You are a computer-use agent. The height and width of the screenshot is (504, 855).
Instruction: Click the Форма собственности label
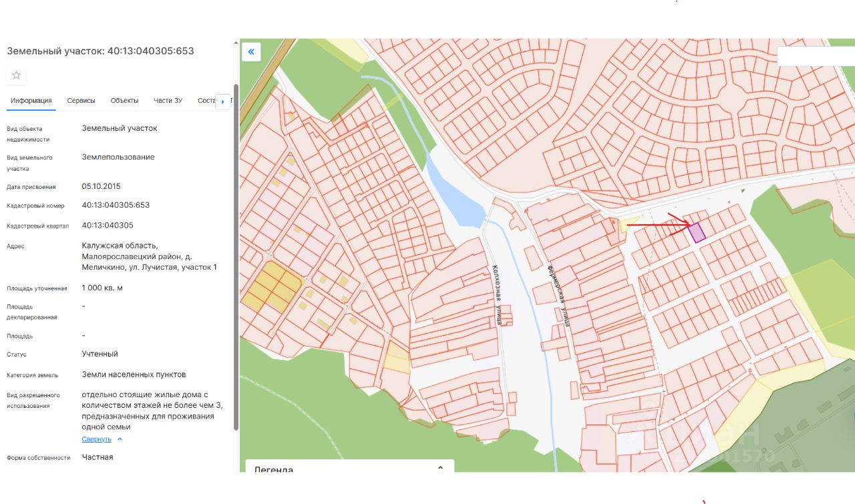coord(39,458)
